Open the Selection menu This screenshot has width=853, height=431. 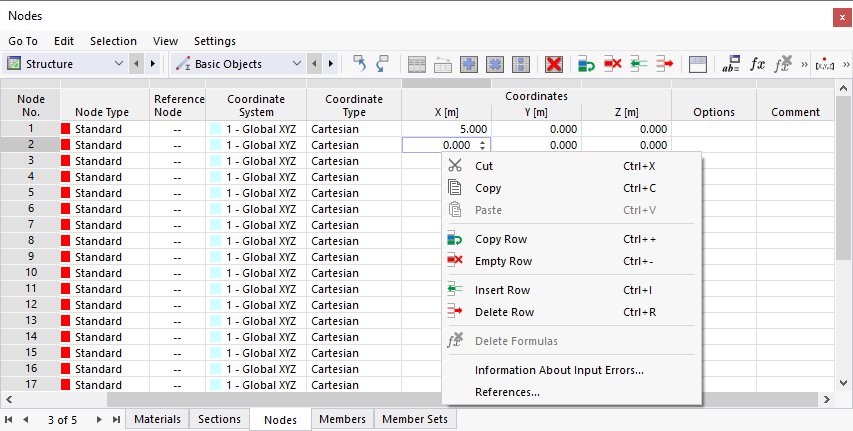(x=113, y=41)
